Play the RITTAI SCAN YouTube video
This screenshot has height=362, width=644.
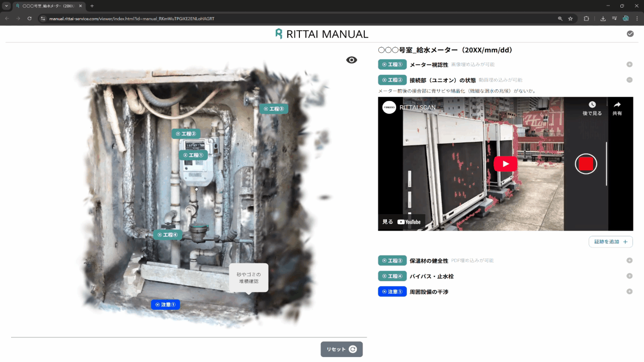coord(505,164)
